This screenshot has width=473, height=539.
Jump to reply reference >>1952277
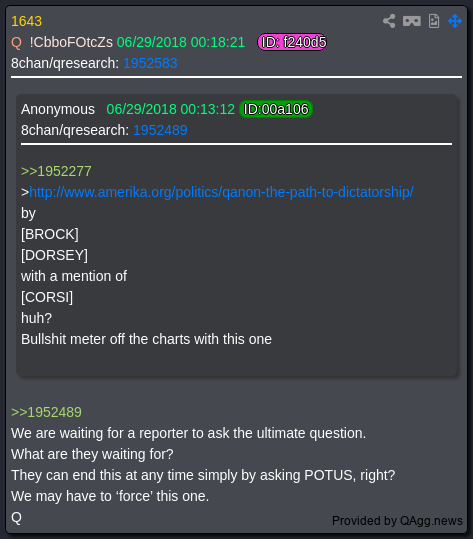[x=56, y=171]
